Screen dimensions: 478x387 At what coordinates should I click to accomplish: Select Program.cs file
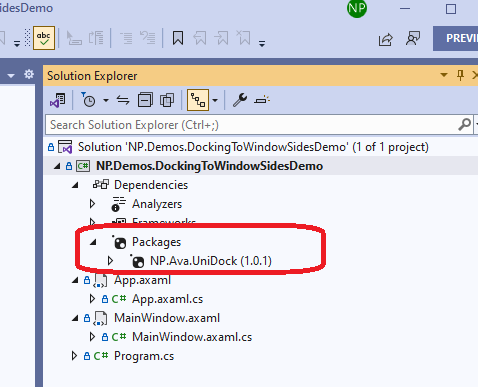(144, 356)
